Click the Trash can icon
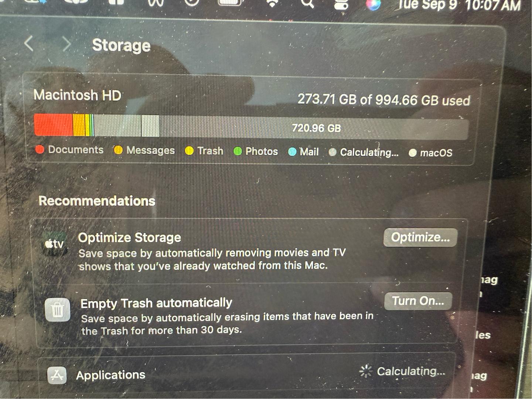Viewport: 532px width, 399px height. coord(57,309)
